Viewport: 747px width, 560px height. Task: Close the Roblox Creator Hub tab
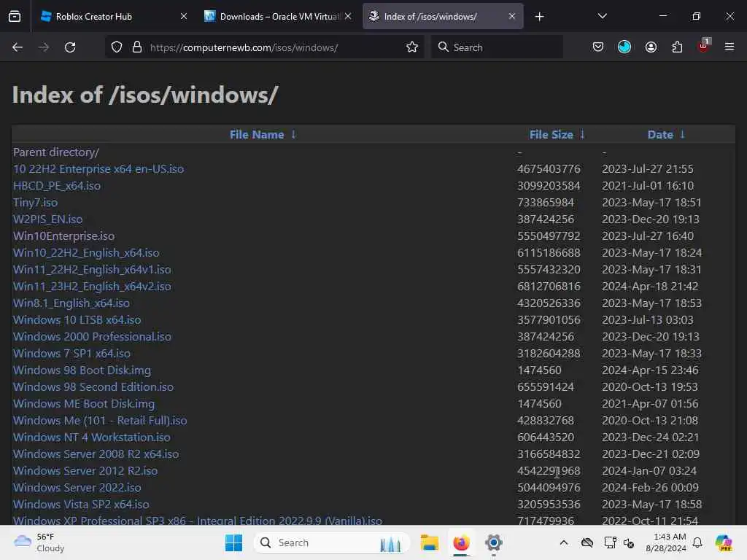pyautogui.click(x=183, y=16)
